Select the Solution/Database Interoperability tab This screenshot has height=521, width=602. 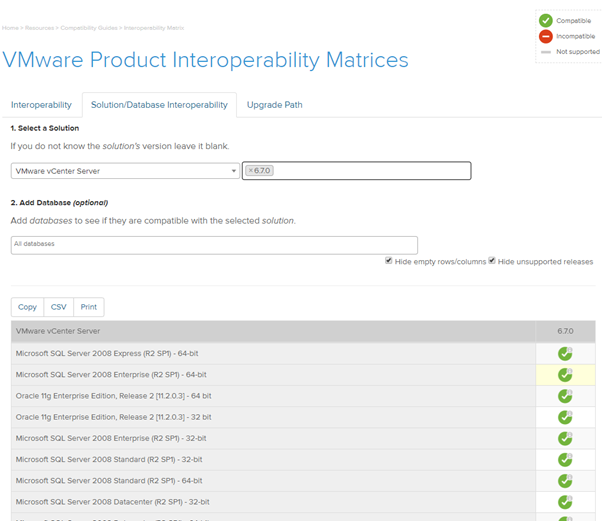[159, 105]
